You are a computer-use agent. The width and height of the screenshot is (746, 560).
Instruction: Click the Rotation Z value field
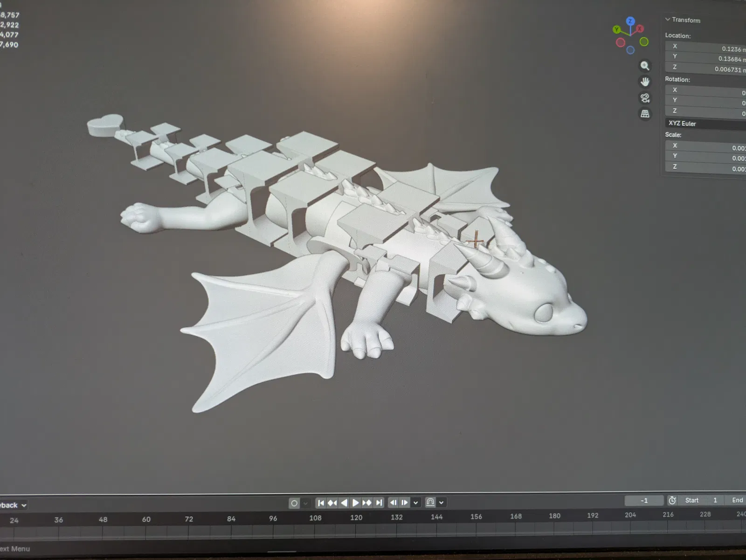pyautogui.click(x=705, y=112)
